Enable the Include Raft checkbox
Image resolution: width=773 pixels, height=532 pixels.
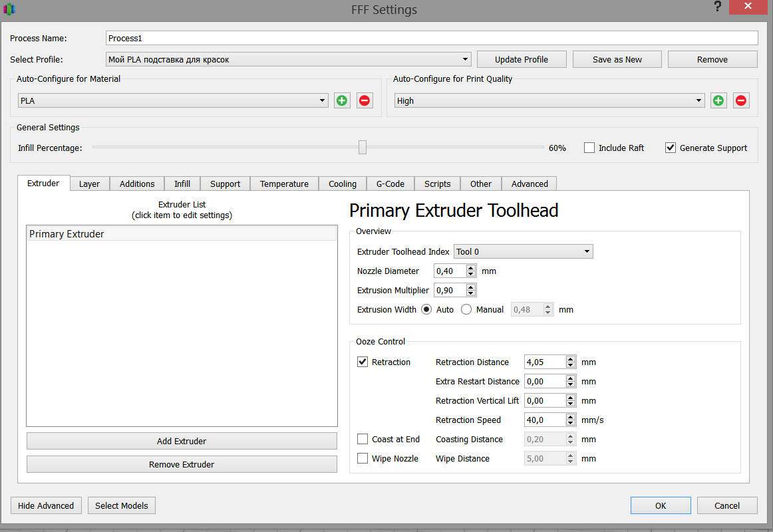pos(589,148)
